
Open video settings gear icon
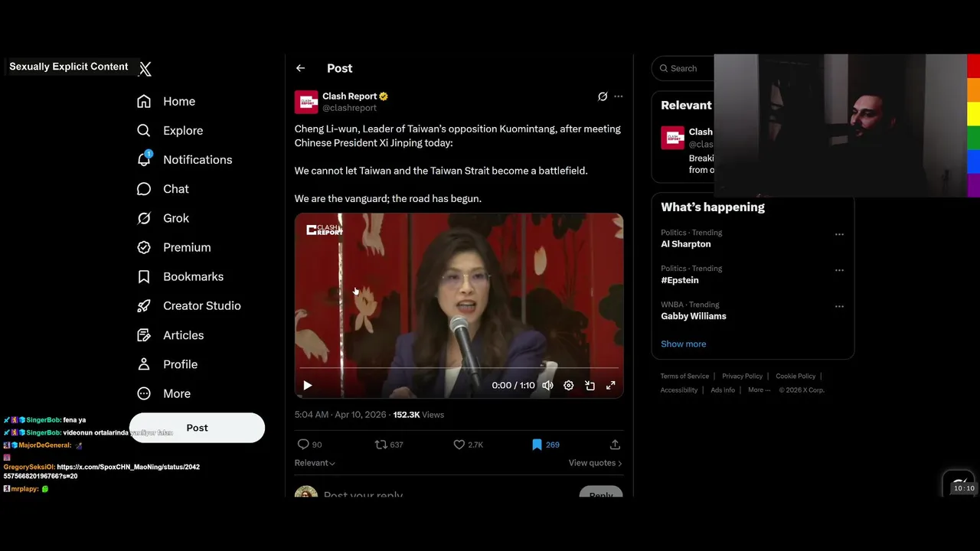(x=569, y=386)
